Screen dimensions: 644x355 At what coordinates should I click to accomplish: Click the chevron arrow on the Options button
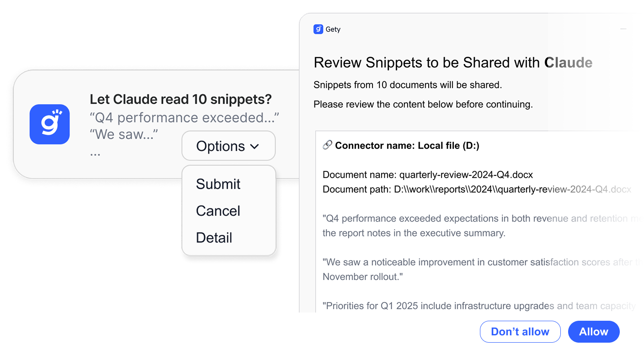tap(255, 147)
